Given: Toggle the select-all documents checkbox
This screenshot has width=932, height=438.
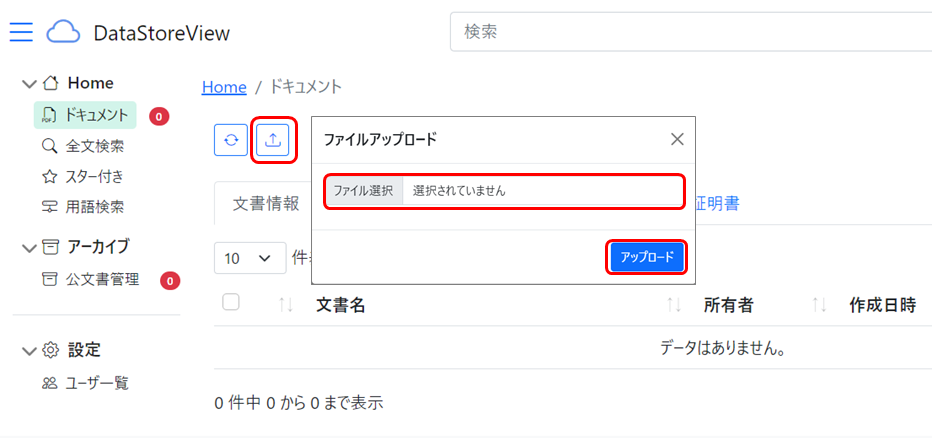Looking at the screenshot, I should coord(231,302).
